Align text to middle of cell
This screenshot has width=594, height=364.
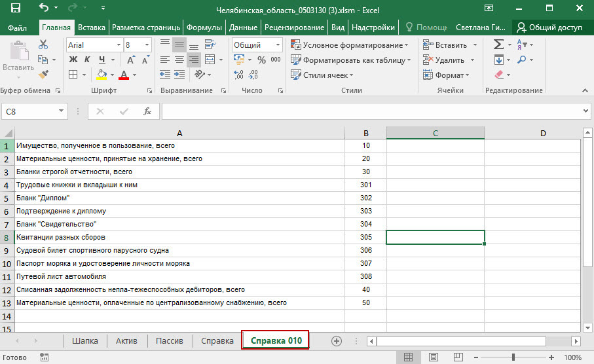179,45
